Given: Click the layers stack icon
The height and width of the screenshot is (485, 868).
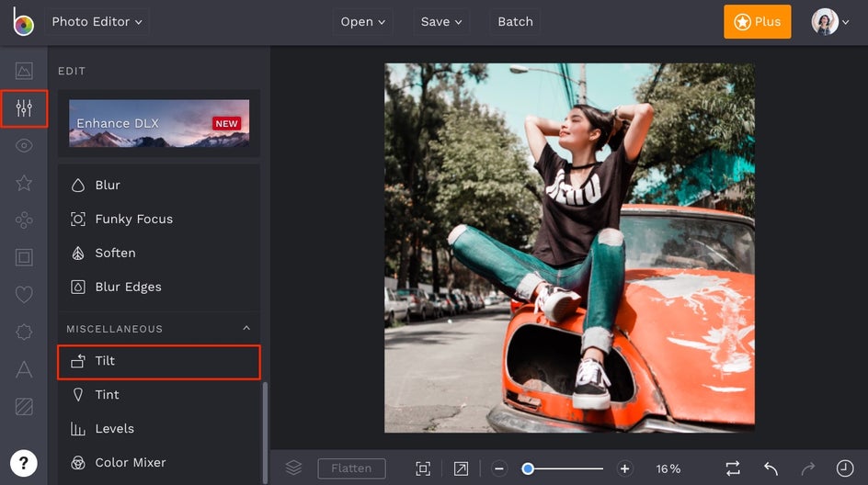Looking at the screenshot, I should [x=293, y=468].
